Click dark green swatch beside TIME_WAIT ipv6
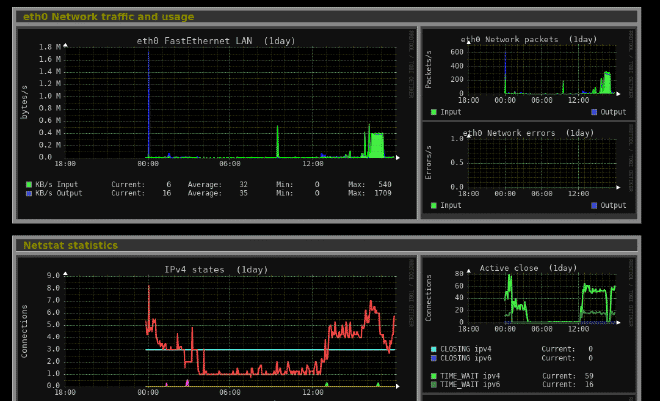Screen dimensions: 660x401 (434, 385)
